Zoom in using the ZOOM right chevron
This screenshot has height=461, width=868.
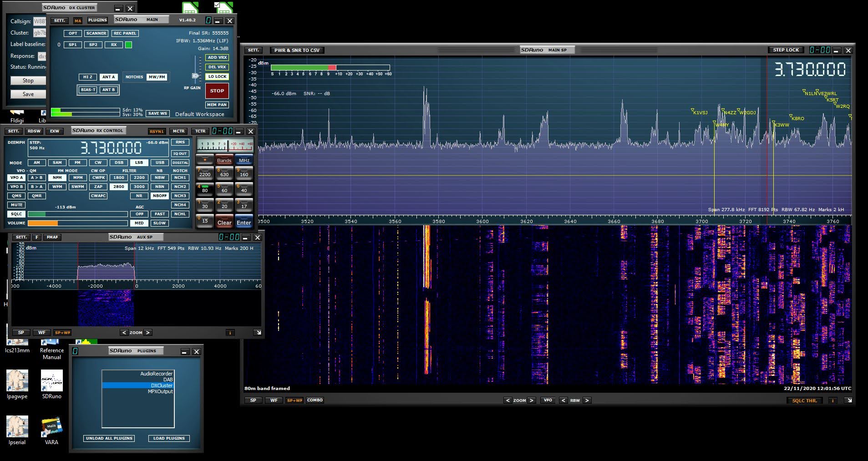coord(531,400)
